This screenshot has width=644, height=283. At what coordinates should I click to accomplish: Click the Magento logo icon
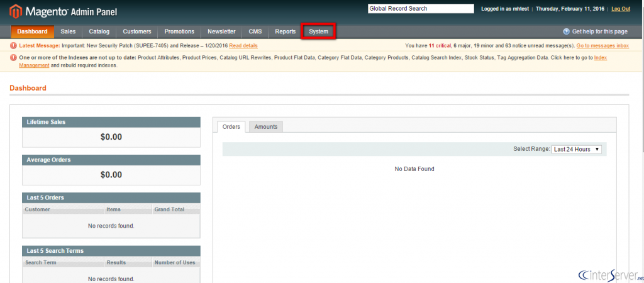[x=16, y=11]
